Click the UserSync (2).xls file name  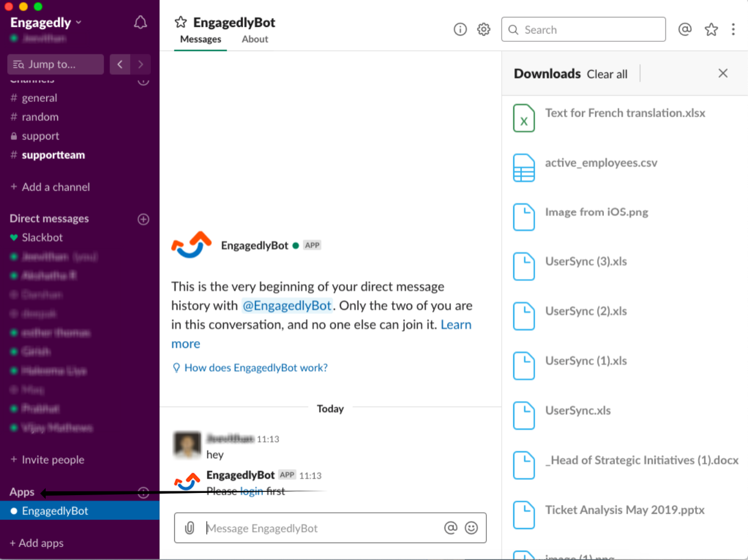pos(586,311)
